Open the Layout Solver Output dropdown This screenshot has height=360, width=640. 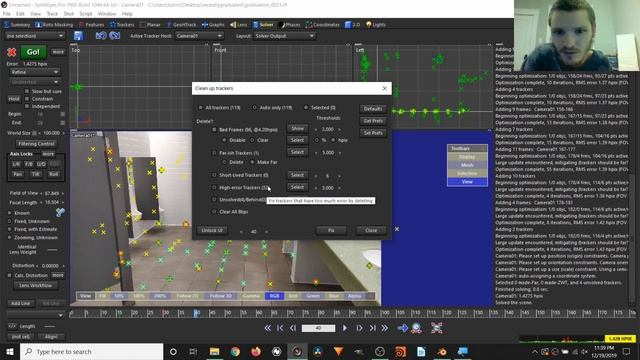284,36
